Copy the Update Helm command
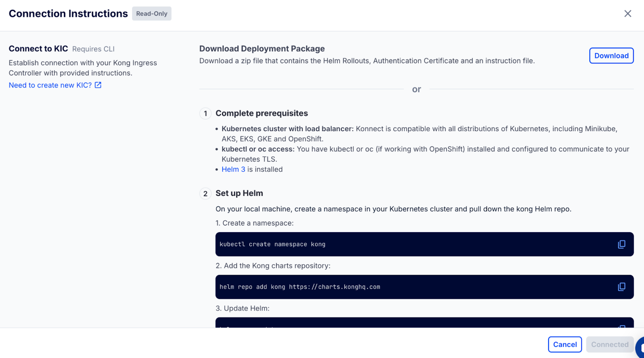 (x=622, y=326)
